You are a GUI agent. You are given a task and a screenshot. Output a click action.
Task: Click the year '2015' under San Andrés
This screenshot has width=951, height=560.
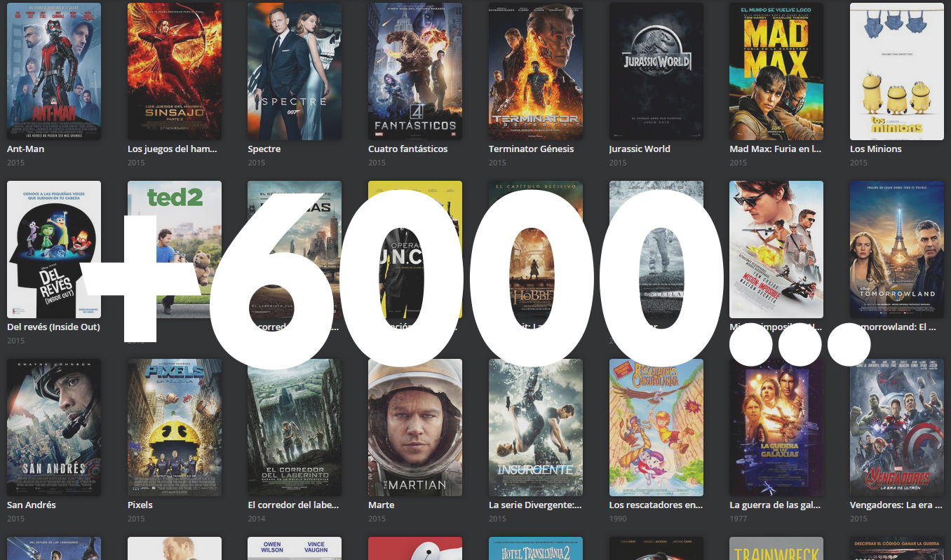point(16,519)
